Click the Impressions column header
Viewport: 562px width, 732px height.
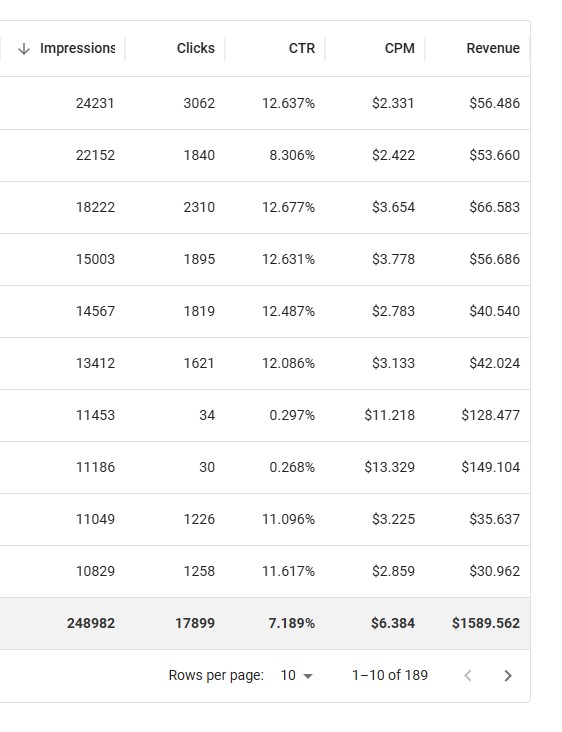(x=77, y=49)
